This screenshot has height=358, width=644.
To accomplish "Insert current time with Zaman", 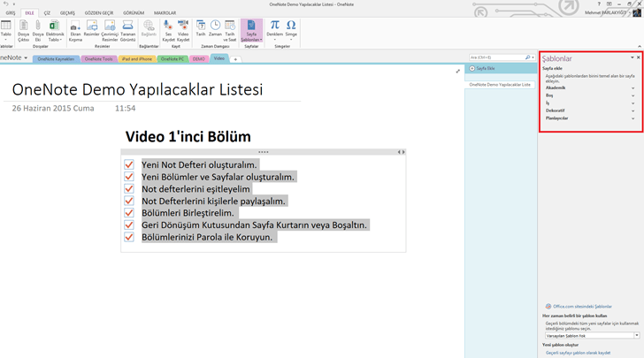I will 215,29.
